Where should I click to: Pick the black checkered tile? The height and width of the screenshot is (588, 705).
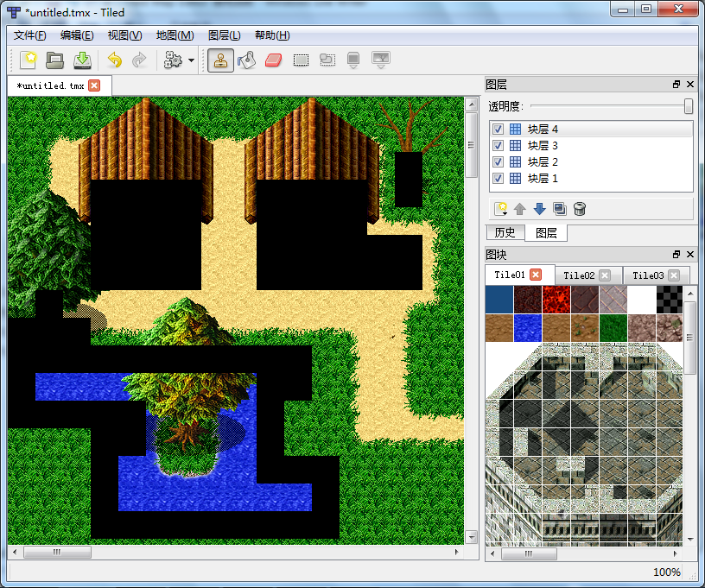click(x=670, y=299)
